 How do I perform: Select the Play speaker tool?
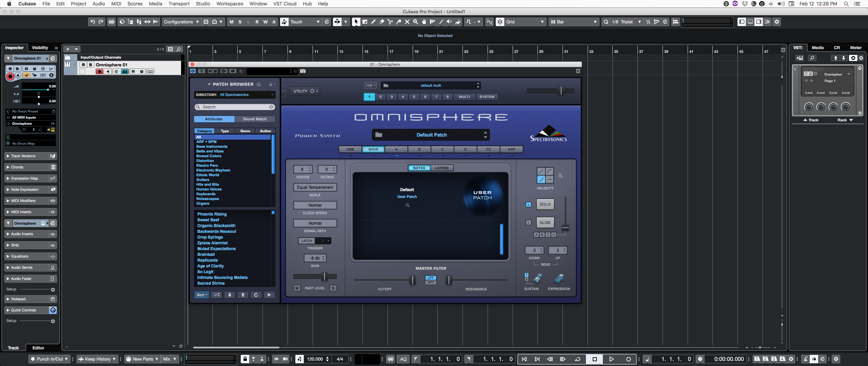(x=450, y=22)
